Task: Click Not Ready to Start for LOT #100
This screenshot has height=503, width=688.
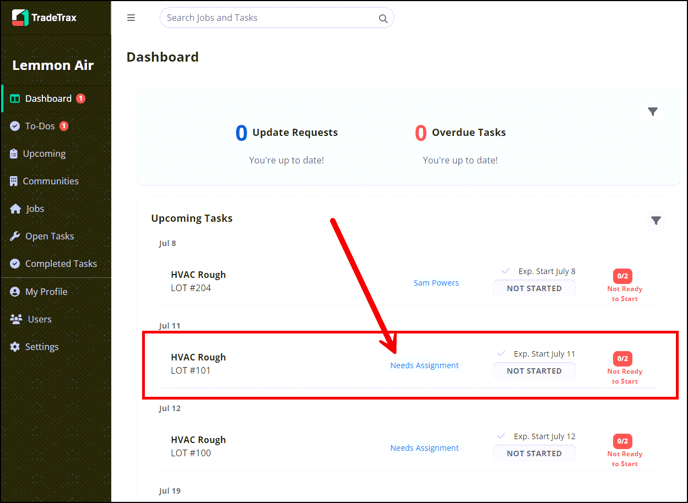Action: tap(625, 459)
